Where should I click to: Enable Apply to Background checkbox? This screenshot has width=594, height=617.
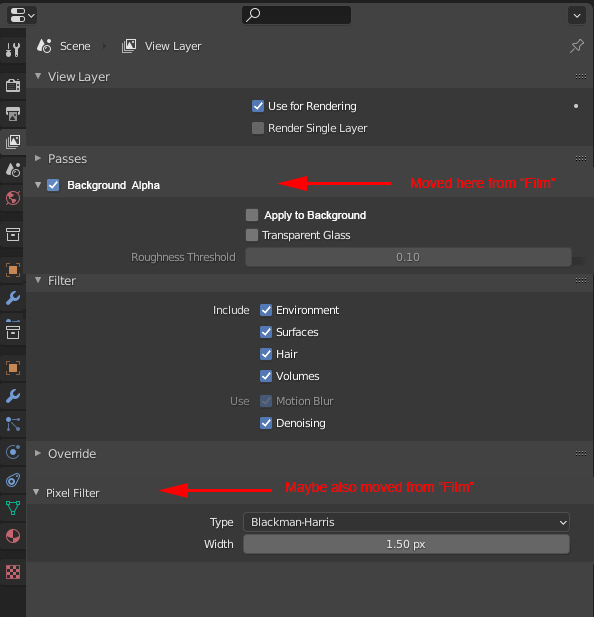[x=252, y=215]
